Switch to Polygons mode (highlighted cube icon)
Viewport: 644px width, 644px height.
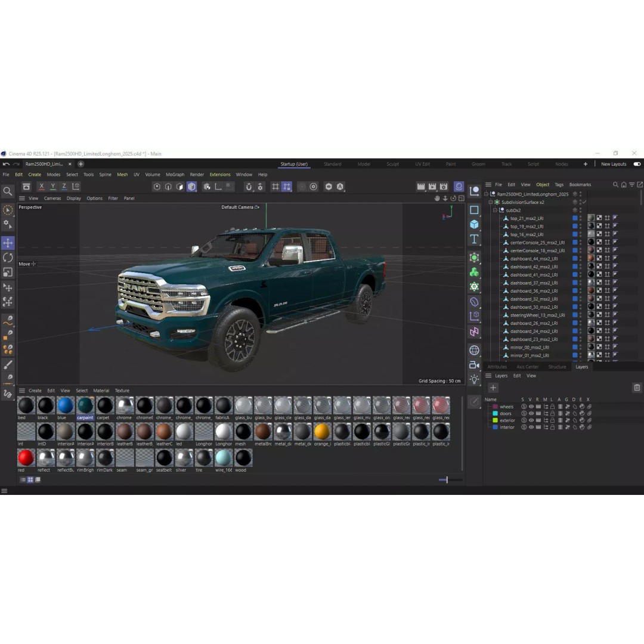pos(192,187)
